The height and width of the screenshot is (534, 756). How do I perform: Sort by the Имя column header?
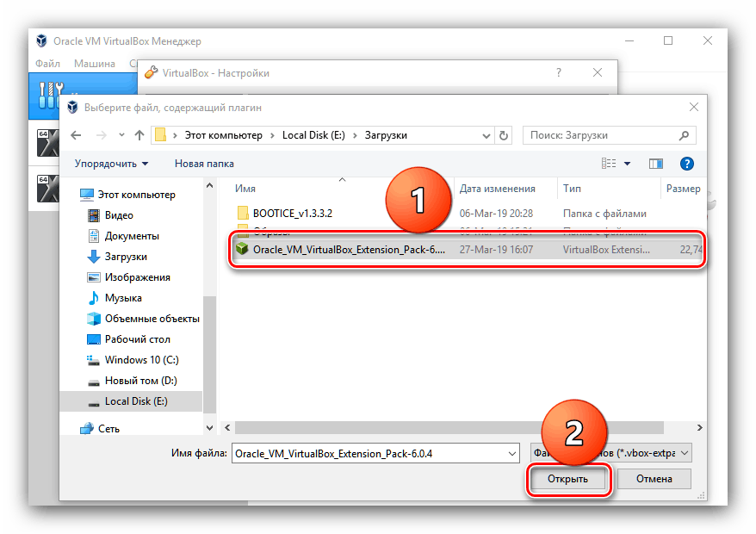pos(245,189)
